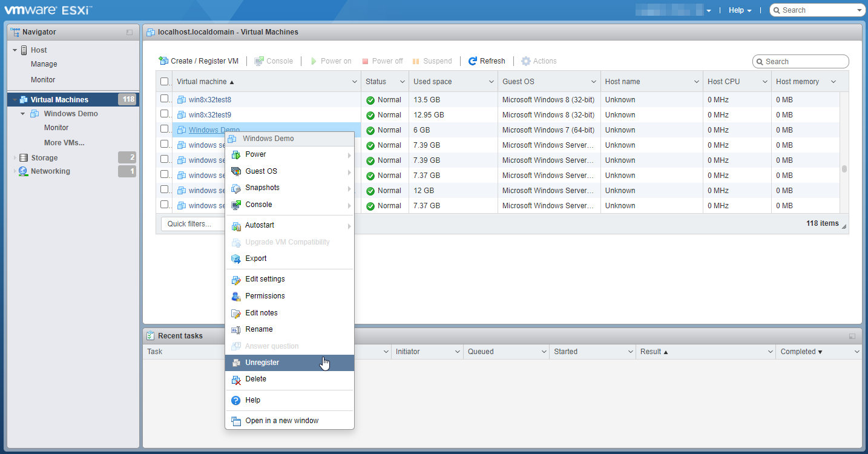Click the Permissions user icon
The width and height of the screenshot is (868, 454).
[x=236, y=296]
